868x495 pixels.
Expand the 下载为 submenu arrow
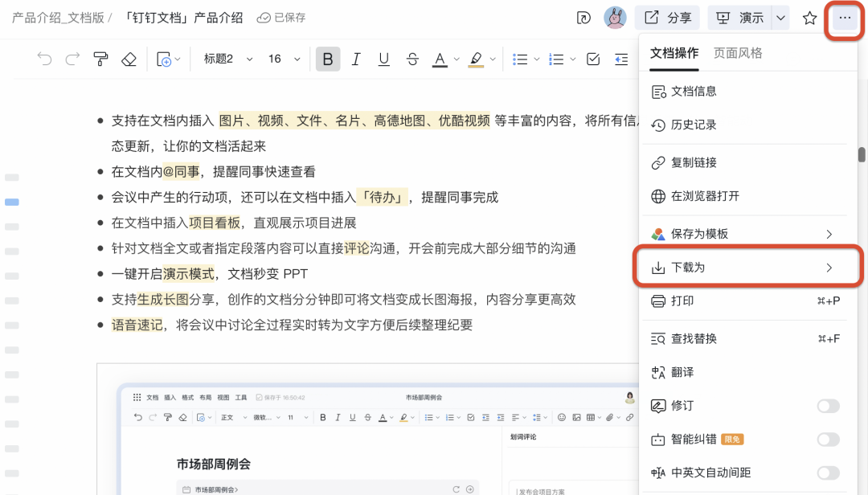tap(829, 268)
